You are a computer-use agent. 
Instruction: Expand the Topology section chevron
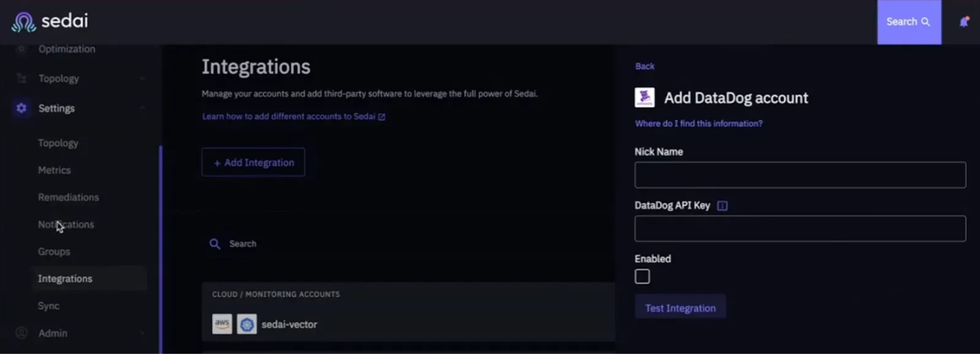tap(142, 78)
